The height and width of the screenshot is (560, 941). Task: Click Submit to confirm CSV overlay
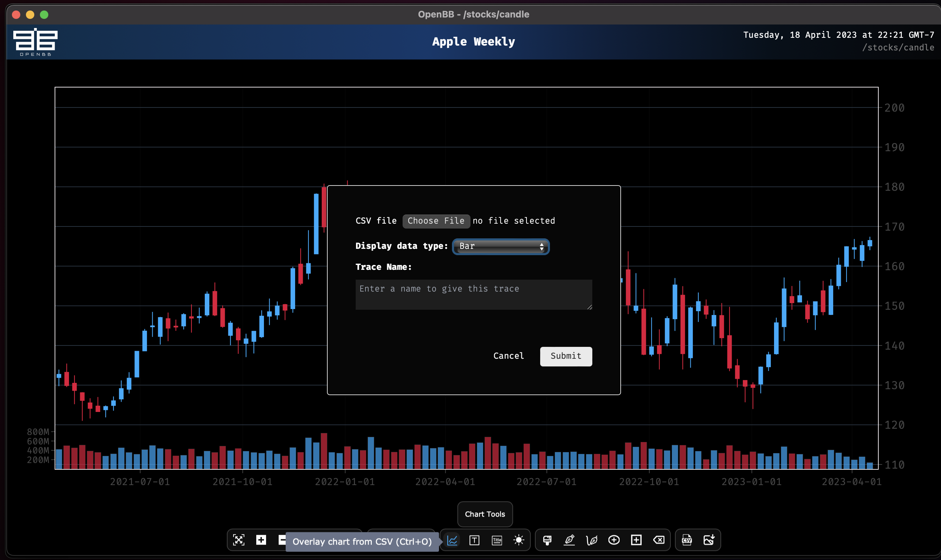(566, 356)
